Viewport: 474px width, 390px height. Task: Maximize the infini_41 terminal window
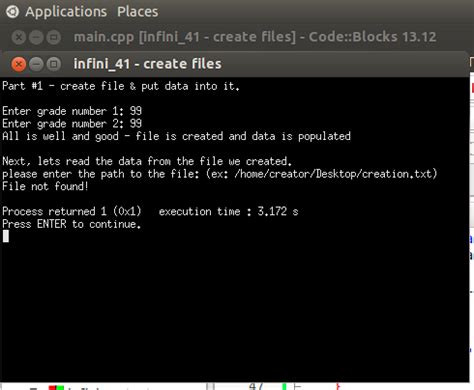(x=54, y=64)
